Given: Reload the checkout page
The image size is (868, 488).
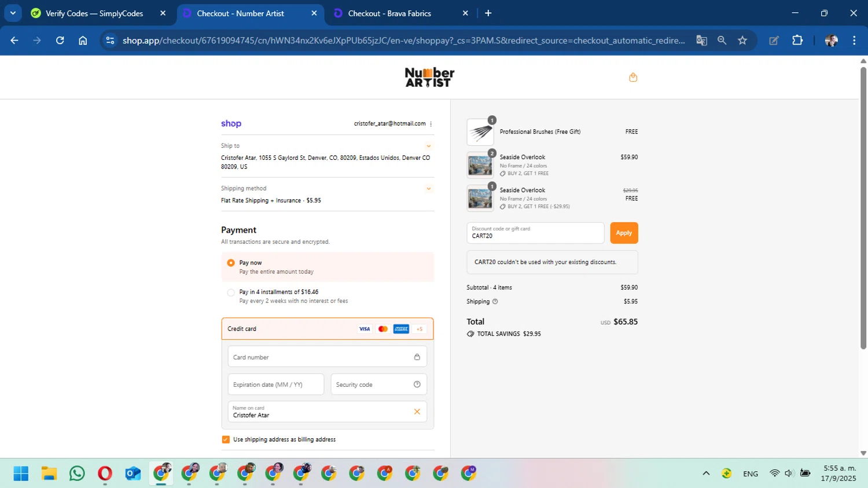Looking at the screenshot, I should (x=60, y=41).
